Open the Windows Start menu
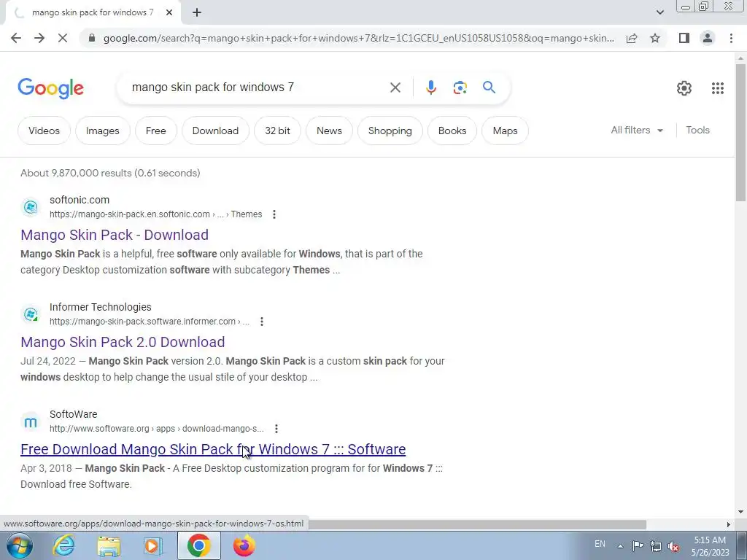The height and width of the screenshot is (560, 747). click(19, 545)
